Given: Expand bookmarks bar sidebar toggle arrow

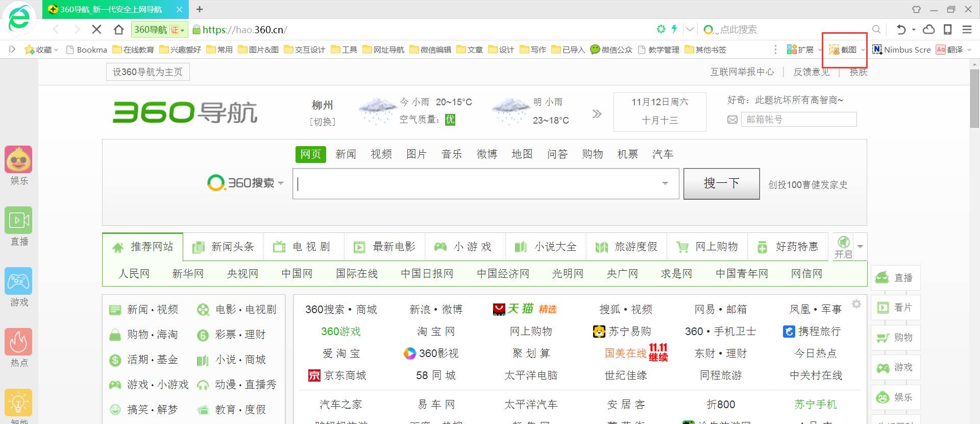Looking at the screenshot, I should click(12, 50).
